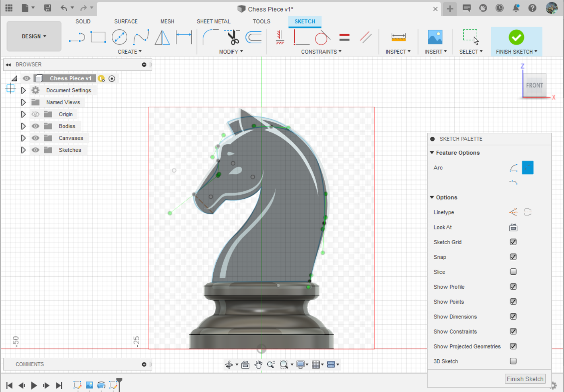
Task: Toggle the Show Constraints checkbox
Action: click(513, 332)
